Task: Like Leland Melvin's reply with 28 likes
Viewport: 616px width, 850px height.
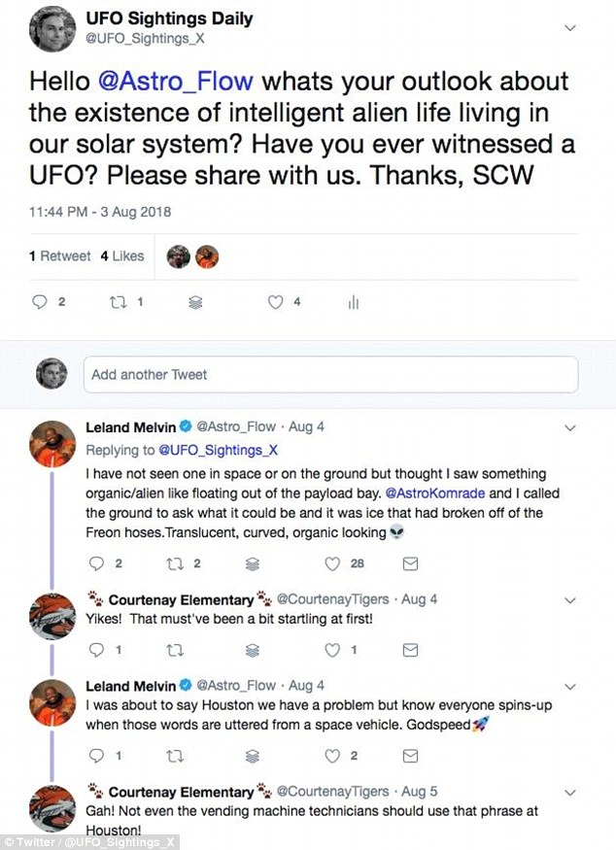Action: pyautogui.click(x=332, y=563)
